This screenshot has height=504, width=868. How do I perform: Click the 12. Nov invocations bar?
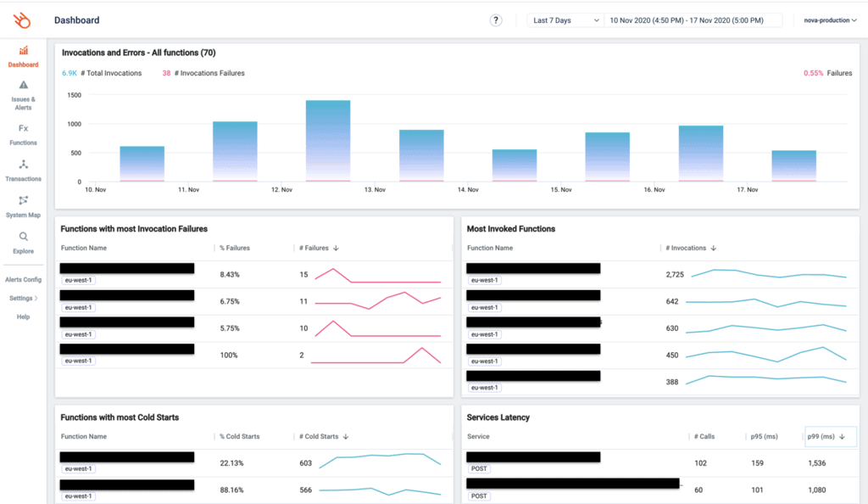point(327,141)
